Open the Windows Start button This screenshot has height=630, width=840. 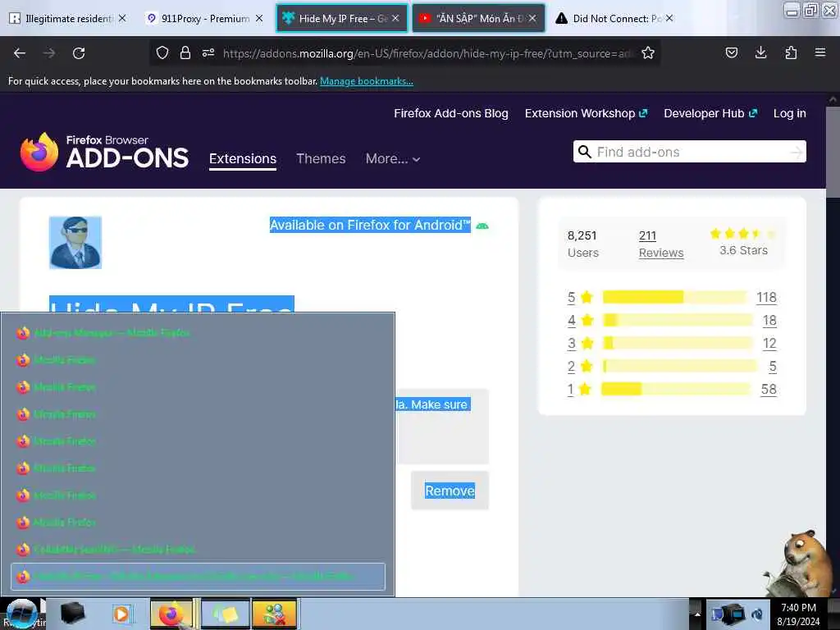tap(21, 614)
